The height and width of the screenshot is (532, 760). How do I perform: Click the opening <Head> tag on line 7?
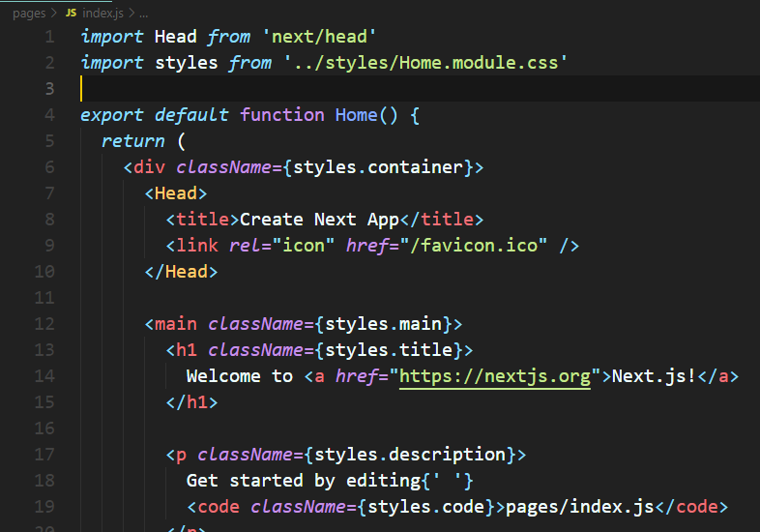(176, 193)
